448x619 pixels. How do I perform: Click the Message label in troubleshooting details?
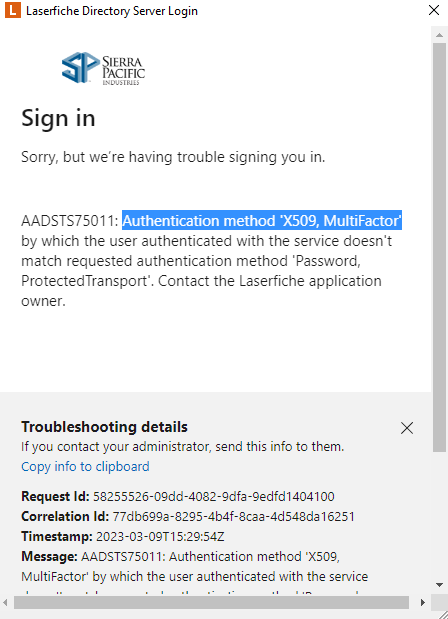coord(49,557)
